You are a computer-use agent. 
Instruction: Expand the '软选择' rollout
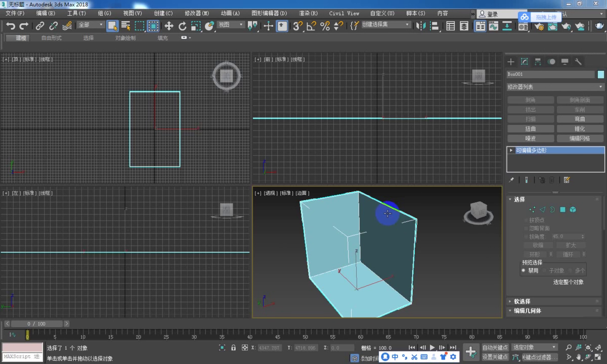pyautogui.click(x=522, y=301)
